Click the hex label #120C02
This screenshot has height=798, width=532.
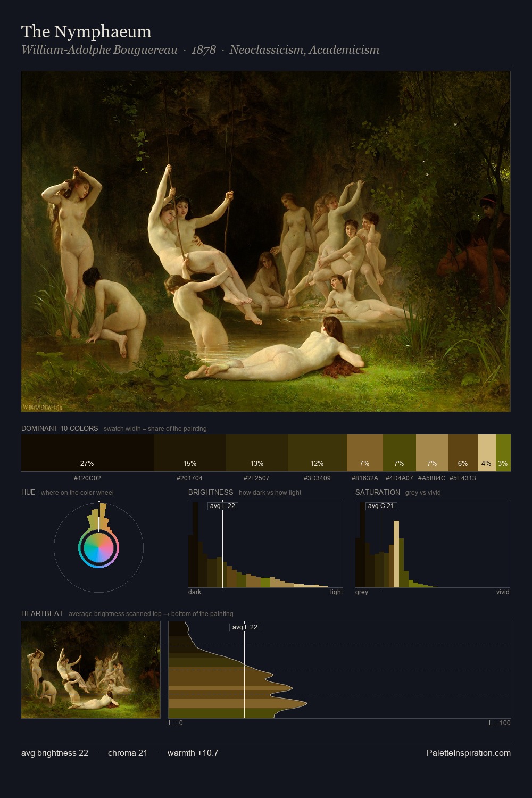tap(87, 478)
